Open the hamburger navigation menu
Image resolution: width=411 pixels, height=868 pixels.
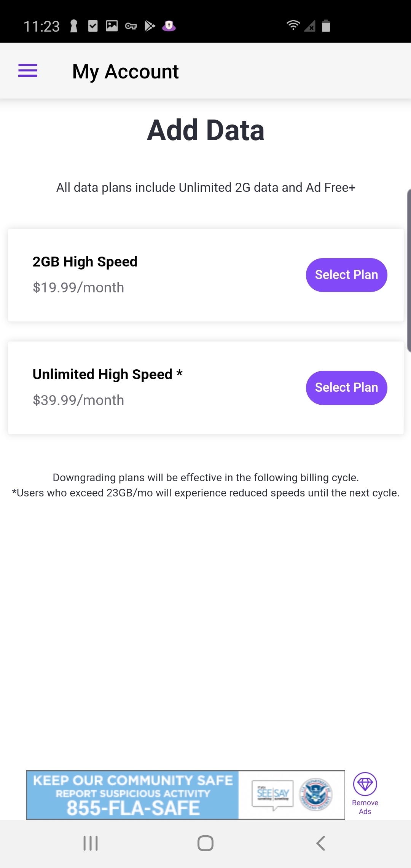point(28,71)
